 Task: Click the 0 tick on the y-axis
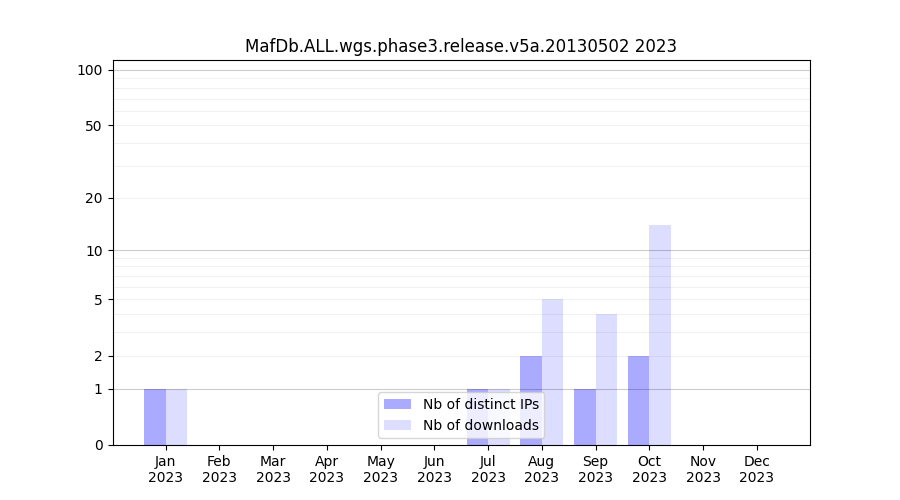point(98,445)
